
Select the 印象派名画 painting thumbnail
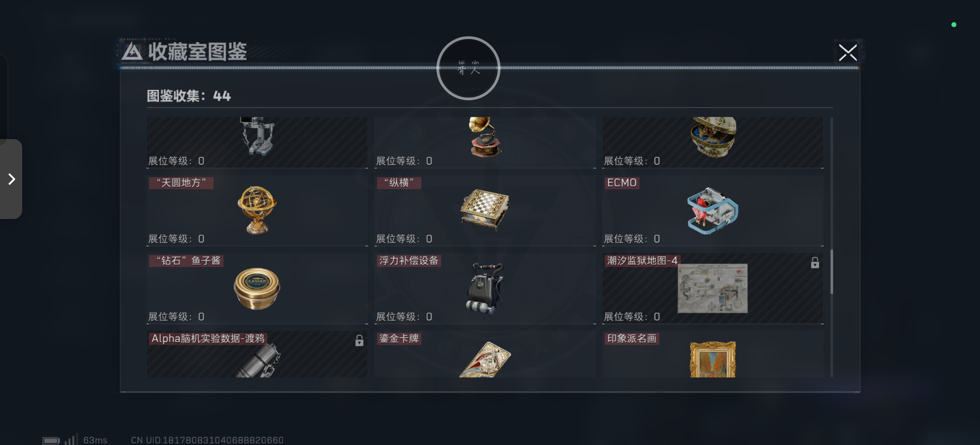tap(712, 359)
